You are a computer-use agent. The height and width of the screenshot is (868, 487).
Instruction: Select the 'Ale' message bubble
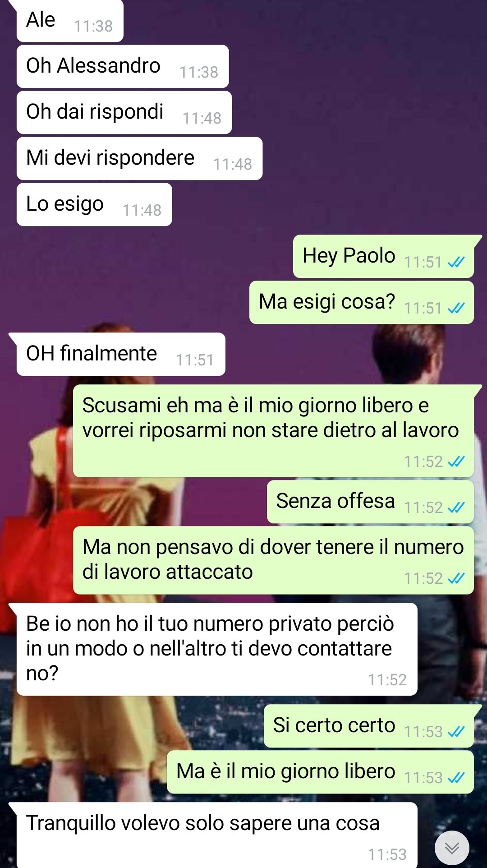(x=70, y=21)
